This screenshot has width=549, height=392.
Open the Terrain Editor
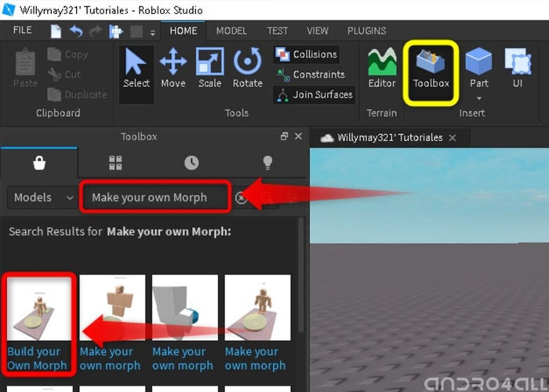point(382,69)
